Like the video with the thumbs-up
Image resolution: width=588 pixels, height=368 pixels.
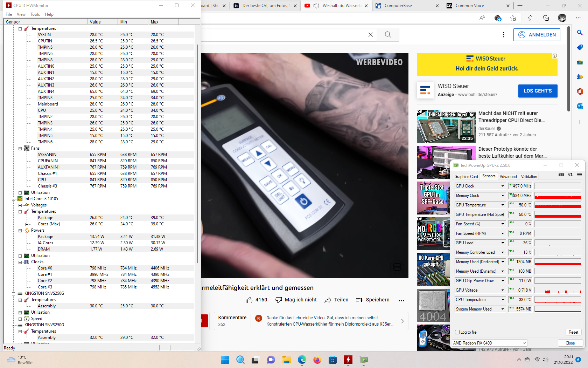click(250, 300)
